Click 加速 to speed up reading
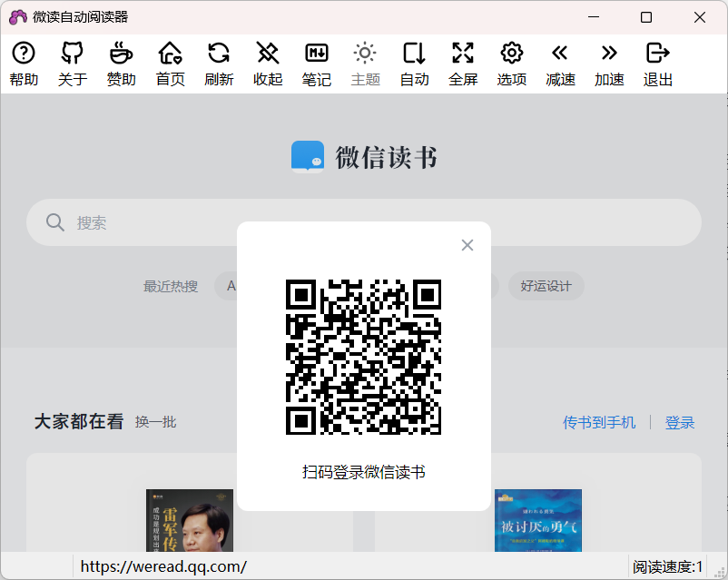Screen dimensions: 728x580 point(609,62)
